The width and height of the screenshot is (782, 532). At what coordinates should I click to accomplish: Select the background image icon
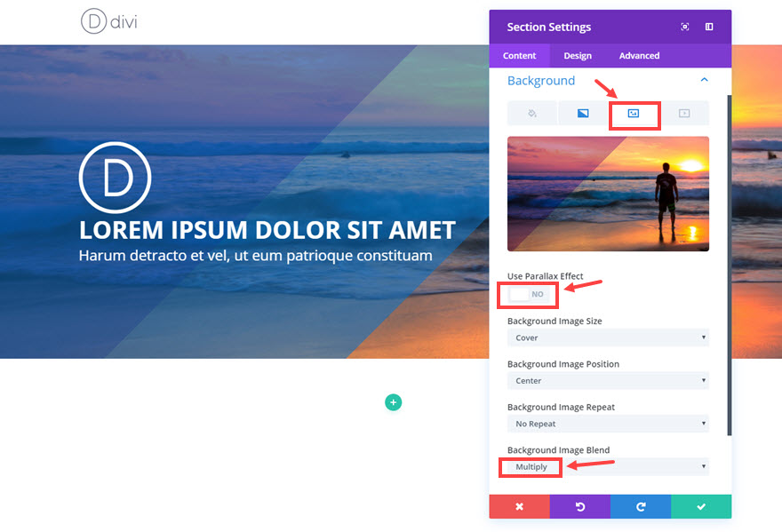pos(634,113)
